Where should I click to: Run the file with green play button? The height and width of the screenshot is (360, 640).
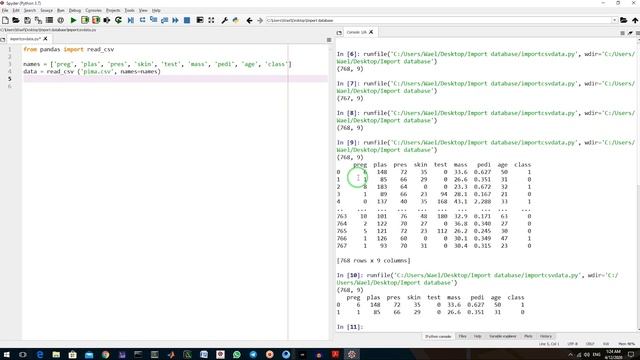73,20
